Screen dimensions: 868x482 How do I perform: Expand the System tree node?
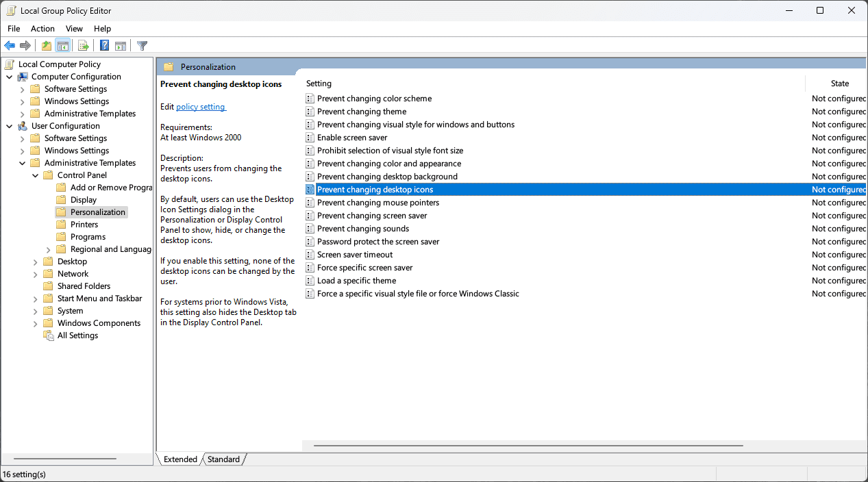click(36, 311)
